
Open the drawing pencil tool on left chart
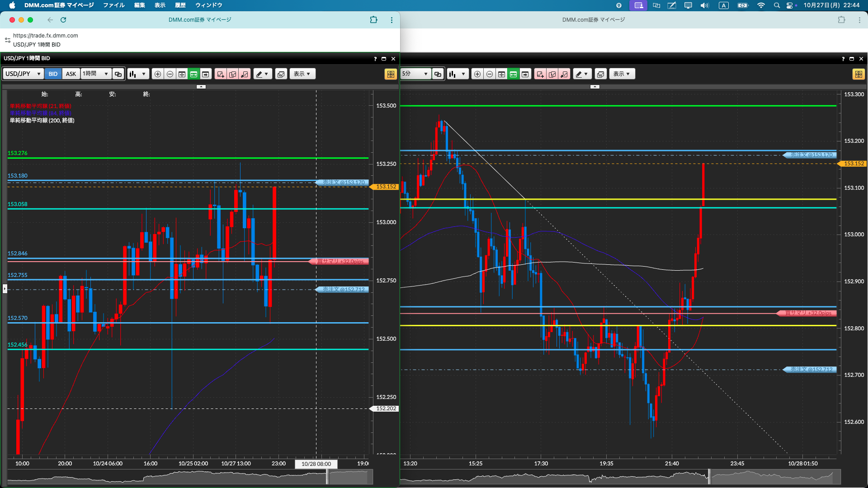[x=262, y=74]
